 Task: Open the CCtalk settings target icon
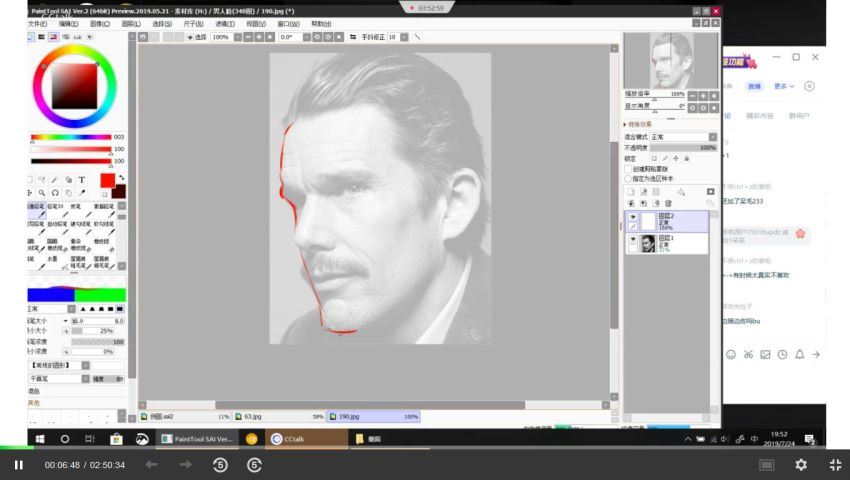point(809,86)
